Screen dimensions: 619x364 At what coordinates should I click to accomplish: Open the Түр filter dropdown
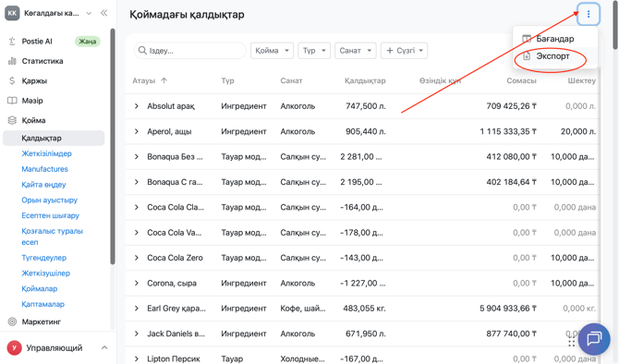[314, 51]
